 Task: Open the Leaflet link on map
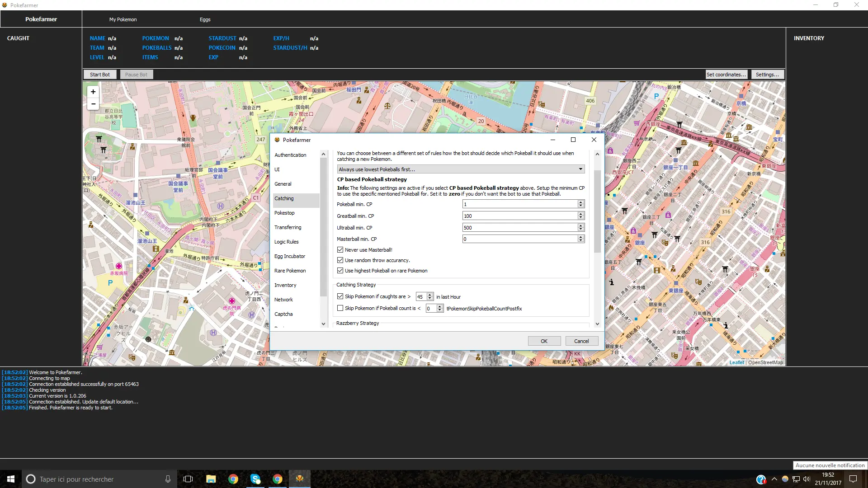(x=736, y=362)
